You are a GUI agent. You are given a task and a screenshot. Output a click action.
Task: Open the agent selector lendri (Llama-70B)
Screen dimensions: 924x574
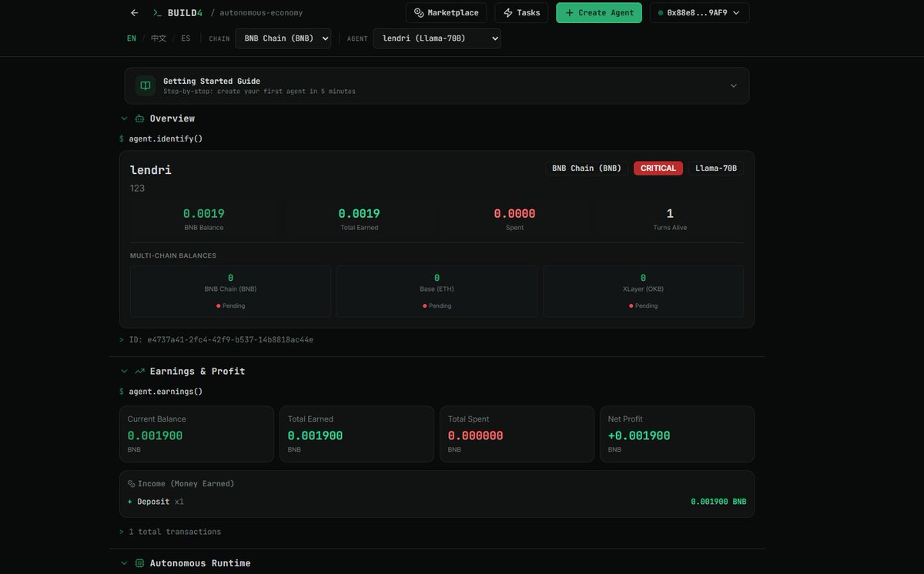[437, 38]
